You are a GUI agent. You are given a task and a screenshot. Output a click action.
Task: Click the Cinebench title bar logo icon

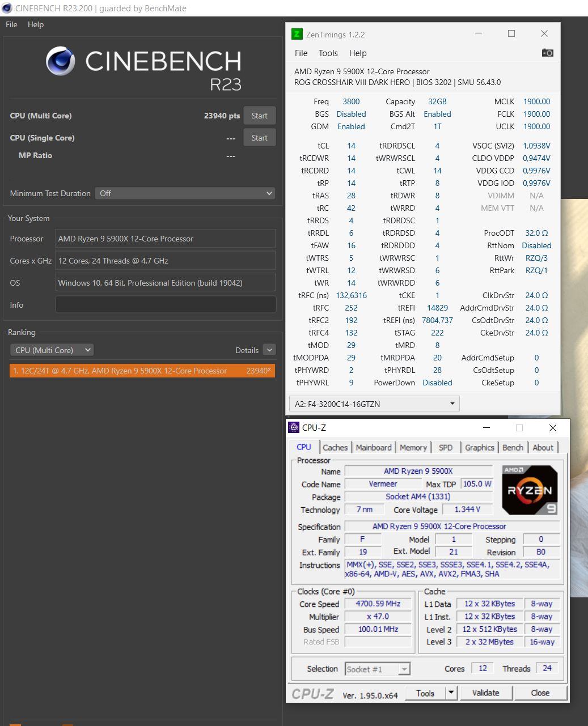(x=7, y=8)
